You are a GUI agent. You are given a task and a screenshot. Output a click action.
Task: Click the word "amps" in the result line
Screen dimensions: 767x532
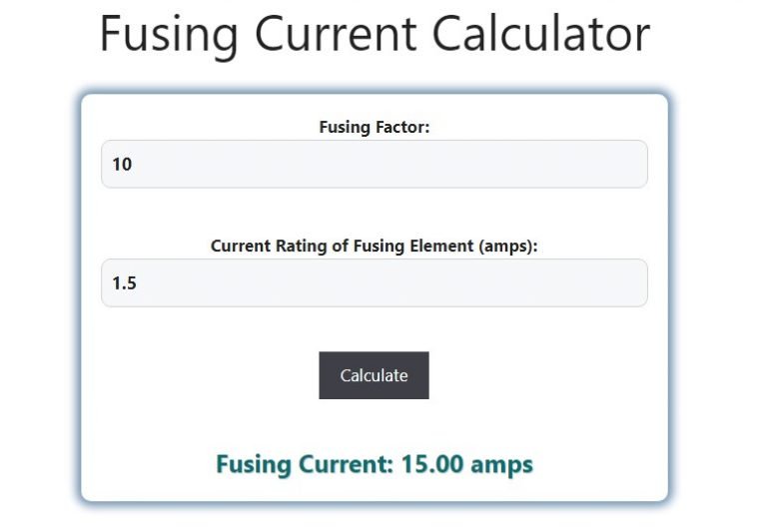pos(501,464)
